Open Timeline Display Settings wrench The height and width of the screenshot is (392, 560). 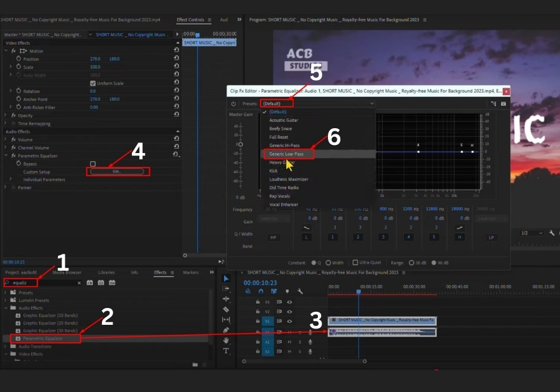coord(300,291)
